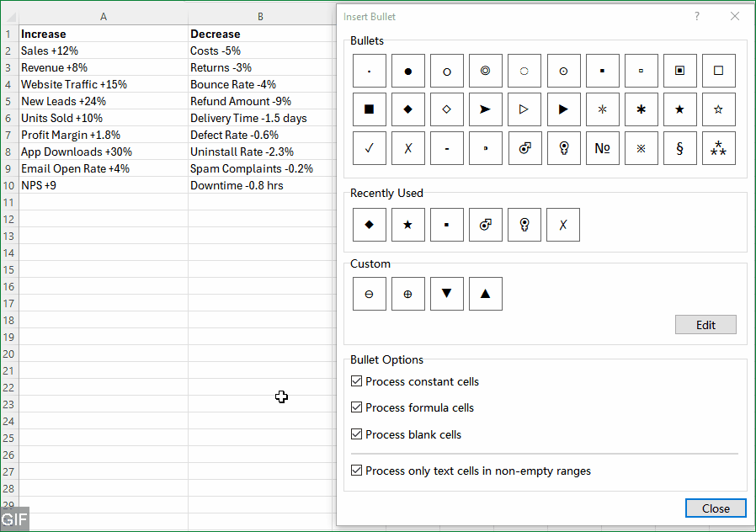Select column A header
756x532 pixels.
103,17
